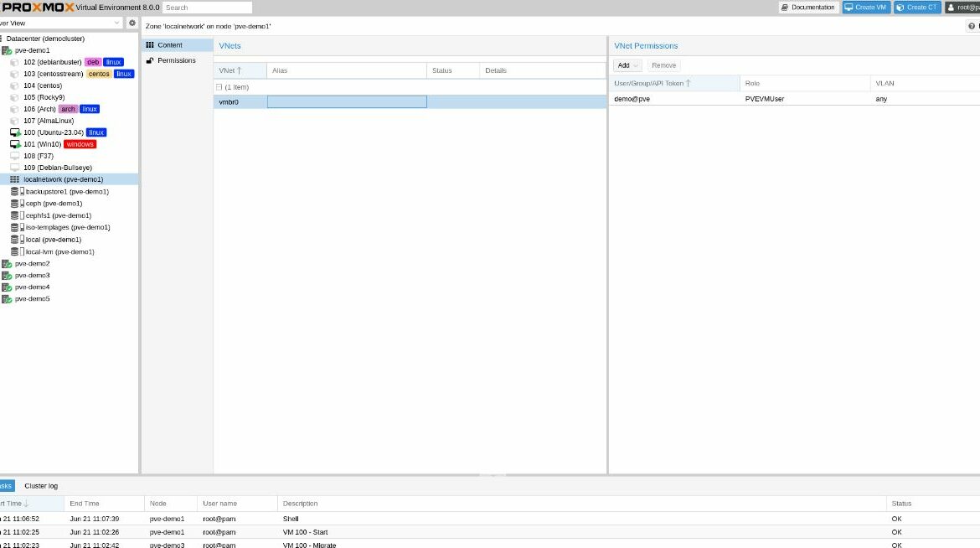
Task: Select the backupstore1 storage icon
Action: tap(18, 191)
